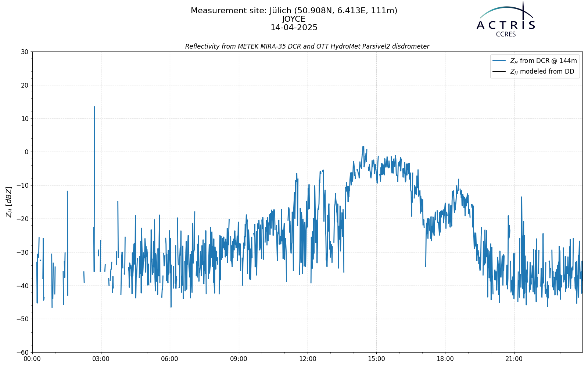Click the −60 y-axis tick label
Screen dimensions: 588x368
(22, 352)
